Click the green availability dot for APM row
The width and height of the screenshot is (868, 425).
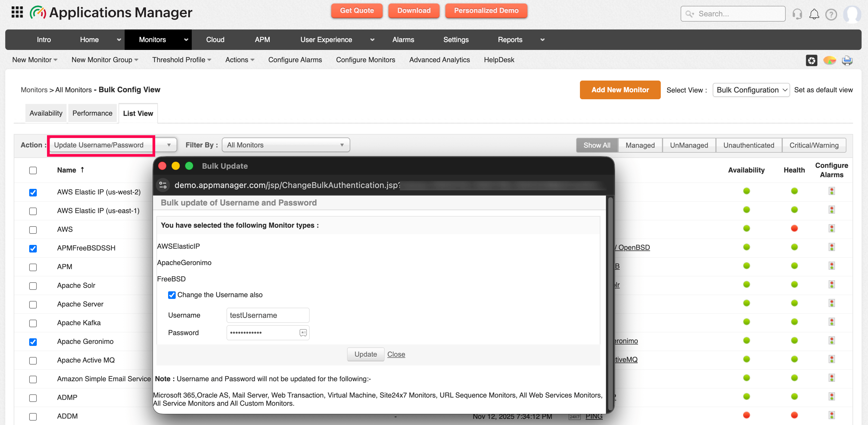(x=746, y=266)
